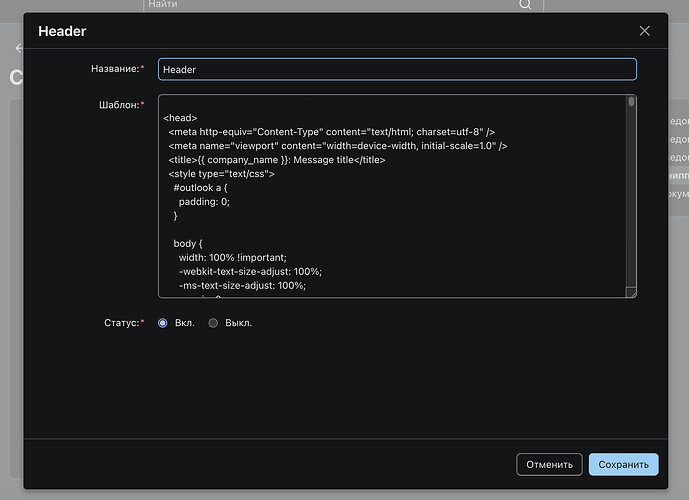The width and height of the screenshot is (689, 500).
Task: Close the Header dialog with X icon
Action: tap(644, 31)
